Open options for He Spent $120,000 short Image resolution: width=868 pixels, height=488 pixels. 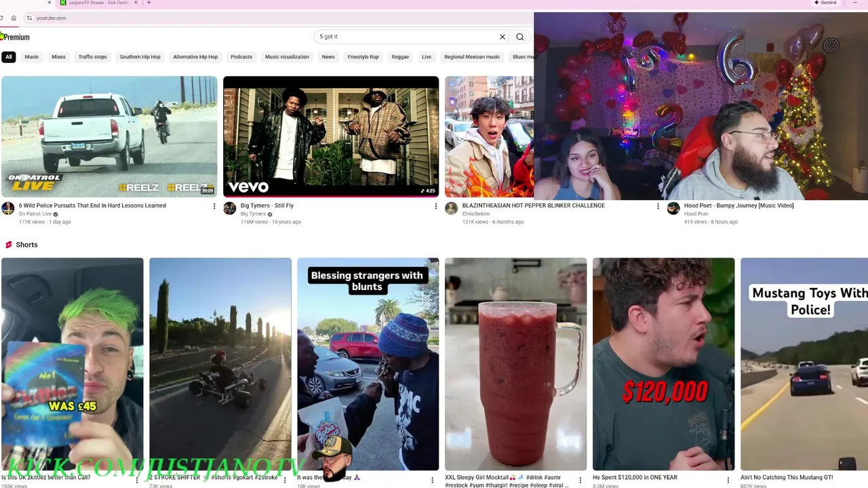(728, 480)
